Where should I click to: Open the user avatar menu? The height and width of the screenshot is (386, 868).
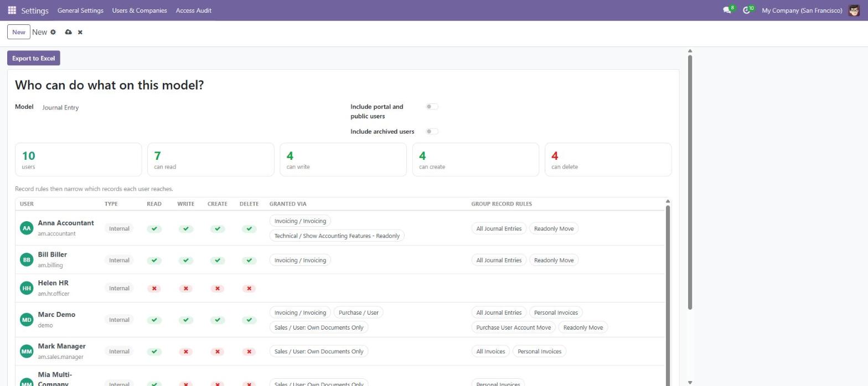tap(854, 11)
